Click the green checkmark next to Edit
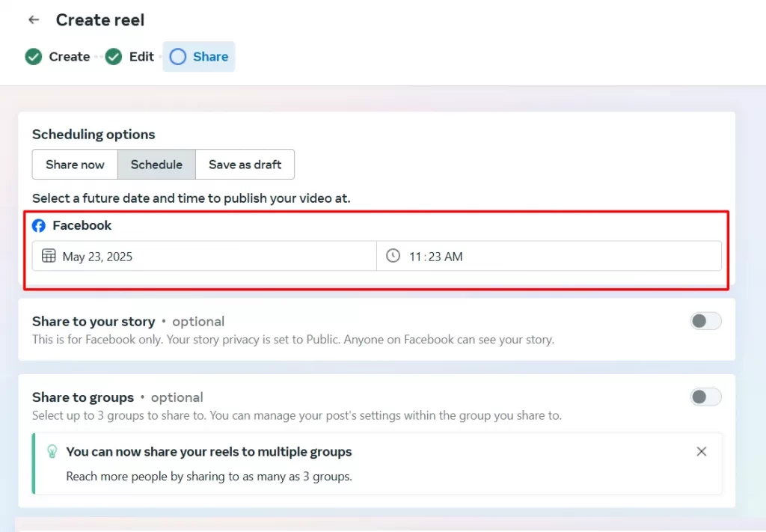Image resolution: width=766 pixels, height=532 pixels. pos(114,57)
